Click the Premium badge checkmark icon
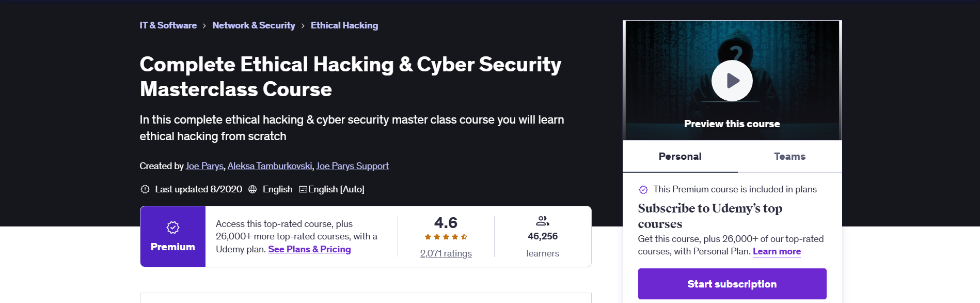Image resolution: width=980 pixels, height=303 pixels. click(173, 228)
